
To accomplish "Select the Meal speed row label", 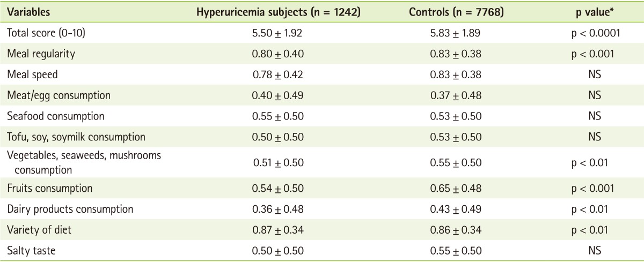I will (x=32, y=74).
